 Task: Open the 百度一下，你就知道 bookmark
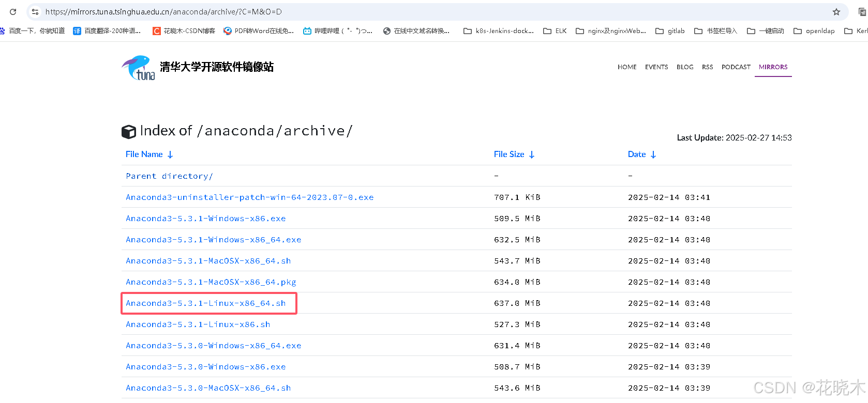(x=33, y=31)
